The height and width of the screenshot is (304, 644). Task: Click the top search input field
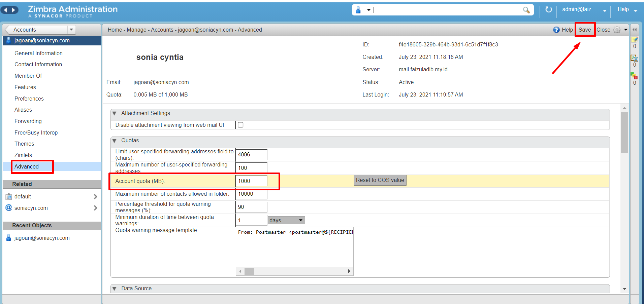pos(447,10)
